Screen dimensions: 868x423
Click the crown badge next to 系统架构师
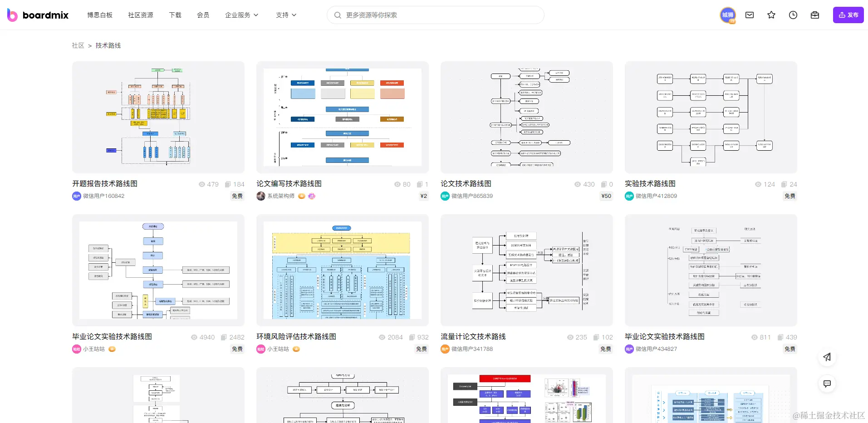(x=302, y=196)
